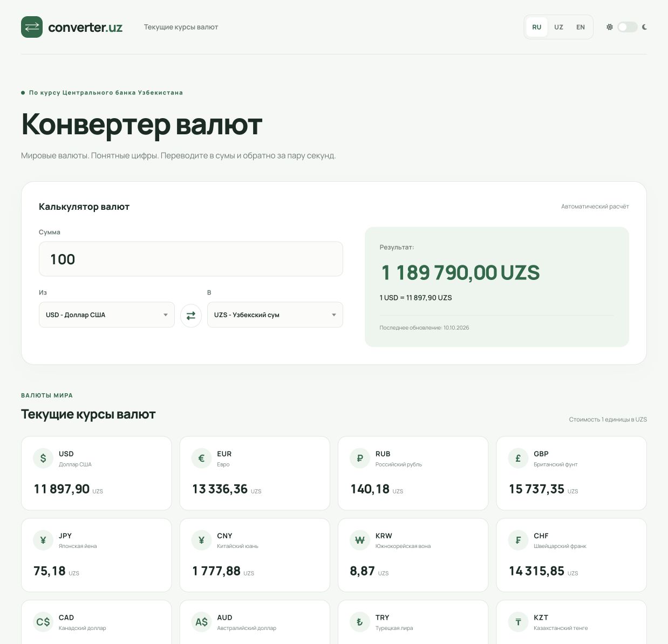The height and width of the screenshot is (644, 668).
Task: Switch language to RU
Action: pyautogui.click(x=537, y=27)
